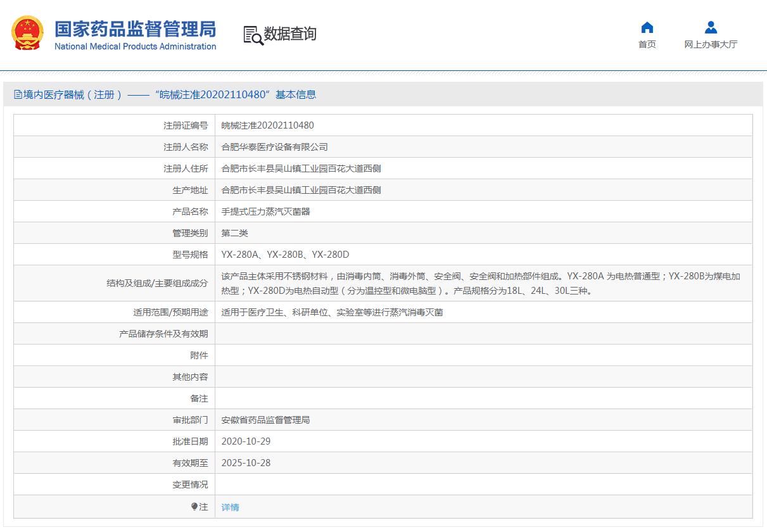Click the national emblem logo
Screen dimensions: 767x532
pyautogui.click(x=27, y=35)
